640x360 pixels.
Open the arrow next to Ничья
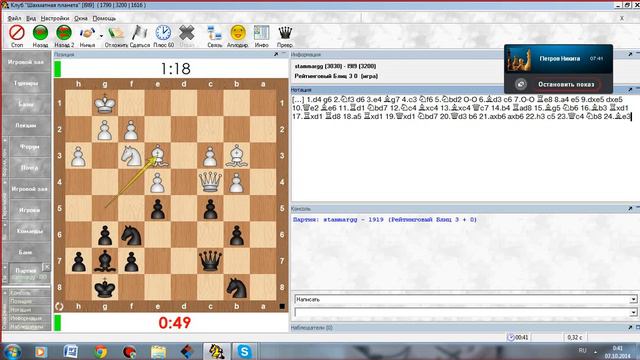[101, 36]
